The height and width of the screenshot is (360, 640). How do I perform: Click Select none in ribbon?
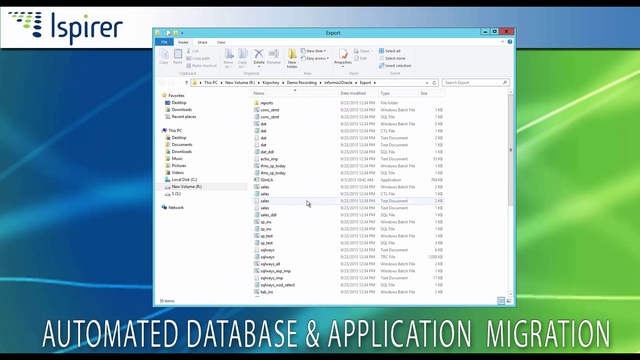point(392,58)
